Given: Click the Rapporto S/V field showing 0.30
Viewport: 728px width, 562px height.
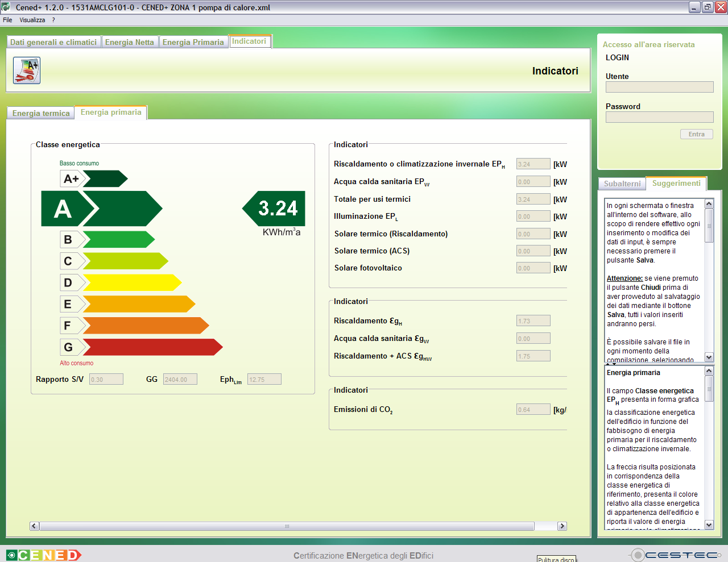Looking at the screenshot, I should click(x=106, y=379).
